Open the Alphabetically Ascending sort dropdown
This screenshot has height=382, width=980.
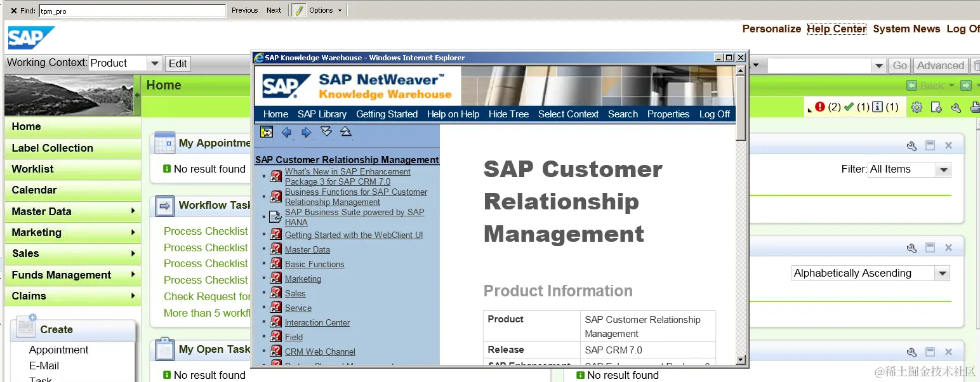[943, 273]
